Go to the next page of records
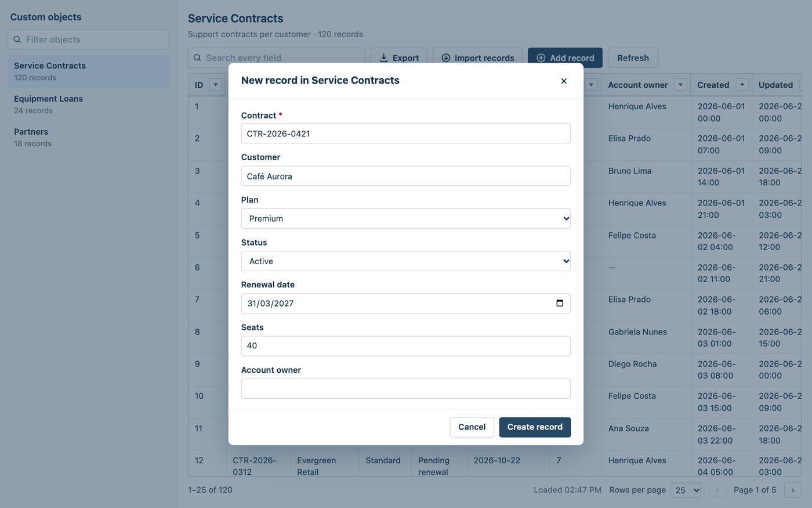 (x=793, y=490)
